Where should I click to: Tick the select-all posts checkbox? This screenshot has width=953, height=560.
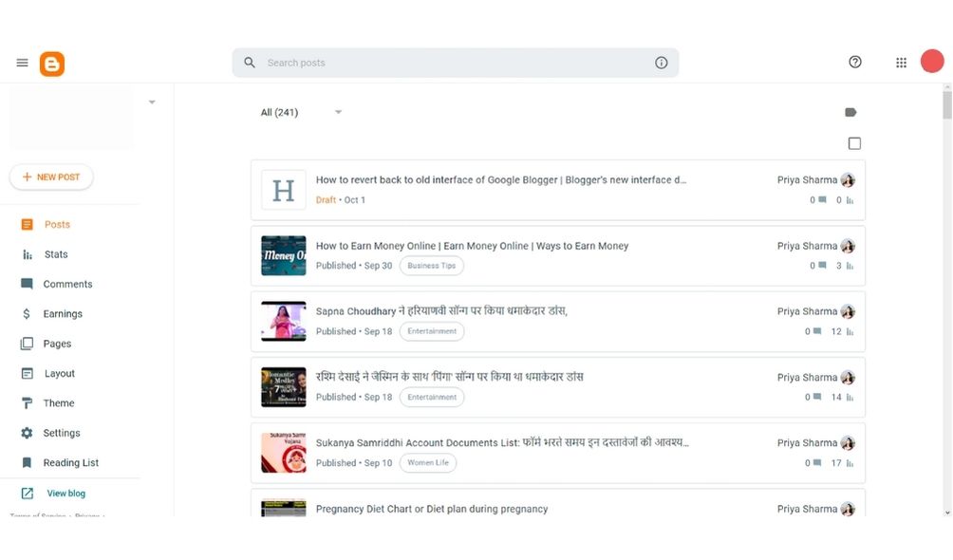click(854, 143)
